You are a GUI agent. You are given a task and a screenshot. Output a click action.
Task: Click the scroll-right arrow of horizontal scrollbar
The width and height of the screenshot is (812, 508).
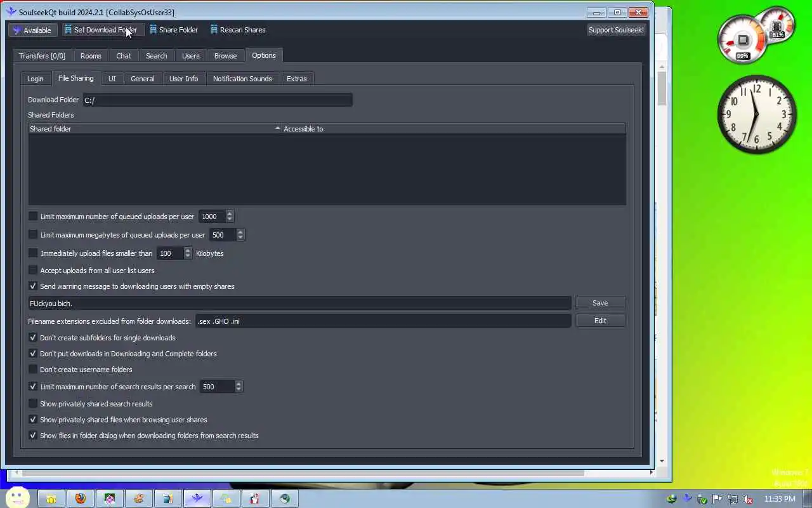coord(651,472)
